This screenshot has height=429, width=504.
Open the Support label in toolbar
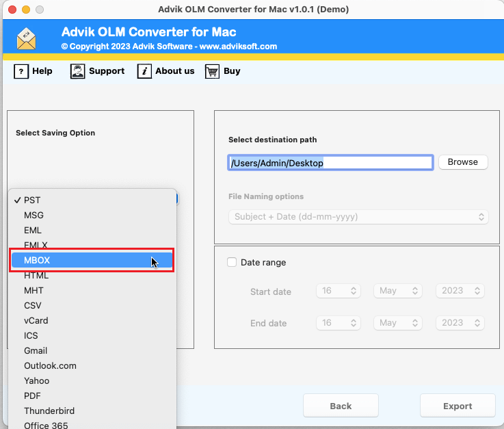click(107, 70)
